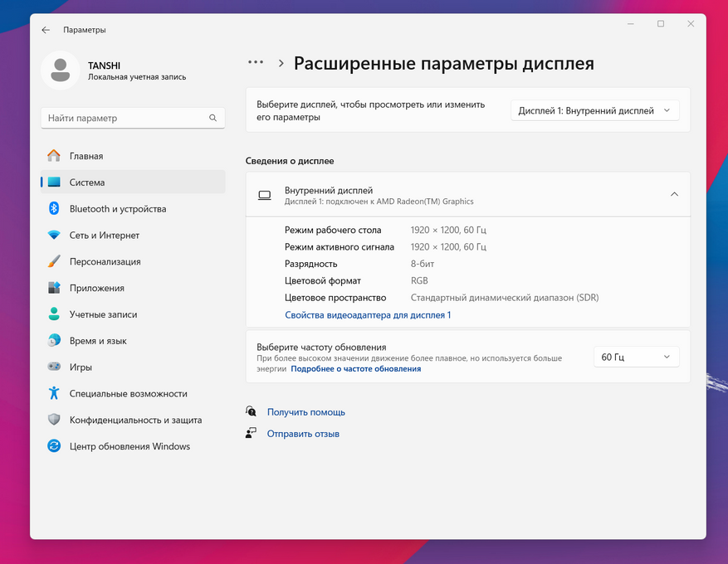
Task: Click the Отправить отзыв link
Action: (303, 434)
